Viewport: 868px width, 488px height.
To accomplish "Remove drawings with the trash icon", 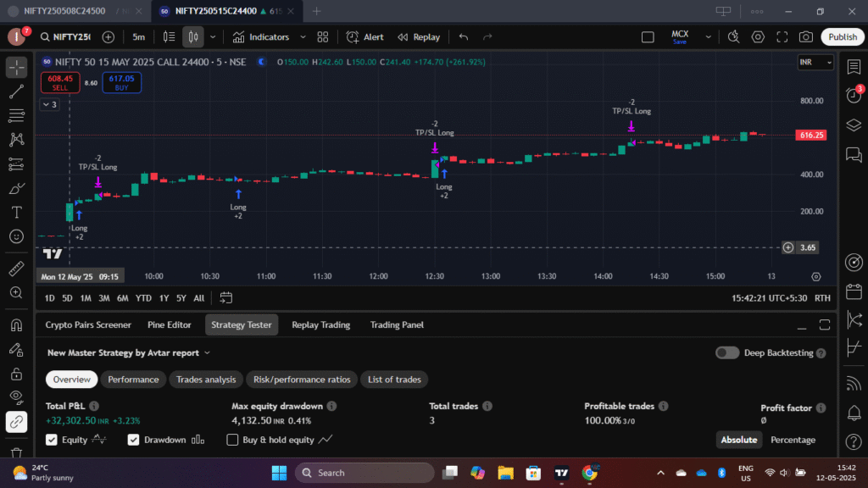I will click(17, 453).
